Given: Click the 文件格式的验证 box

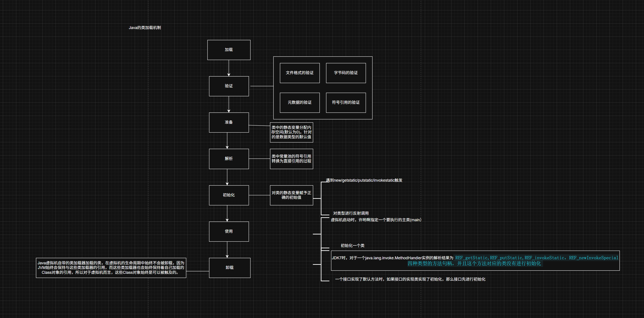Looking at the screenshot, I should click(300, 73).
